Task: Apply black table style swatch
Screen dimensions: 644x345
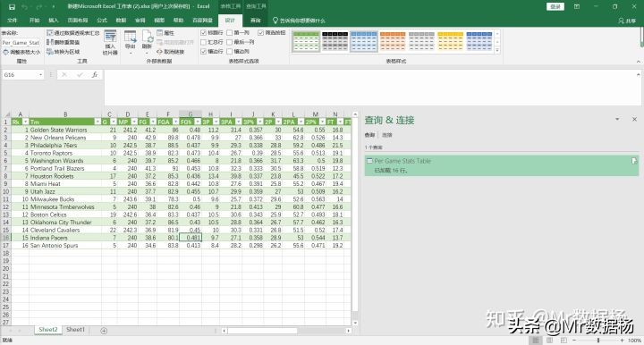Action: pyautogui.click(x=335, y=41)
